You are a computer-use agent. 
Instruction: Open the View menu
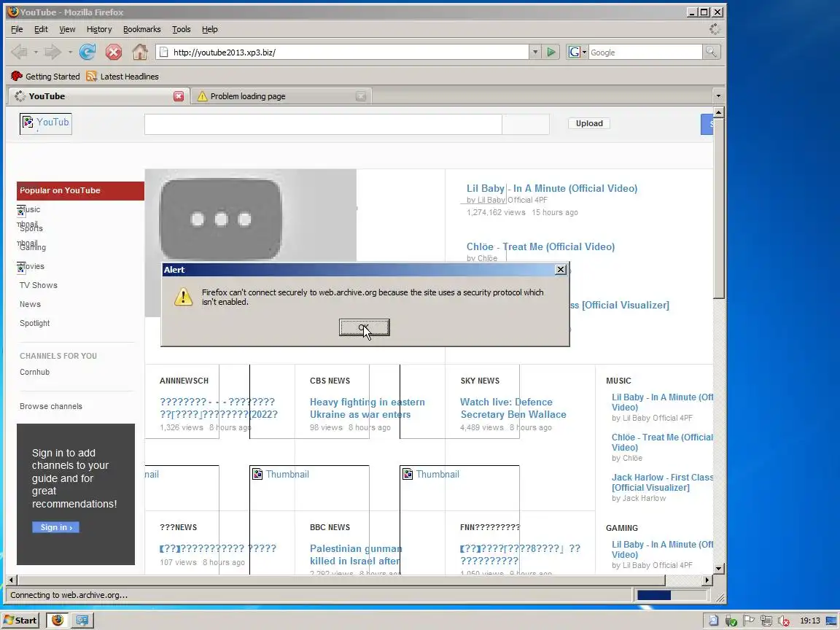[x=67, y=29]
